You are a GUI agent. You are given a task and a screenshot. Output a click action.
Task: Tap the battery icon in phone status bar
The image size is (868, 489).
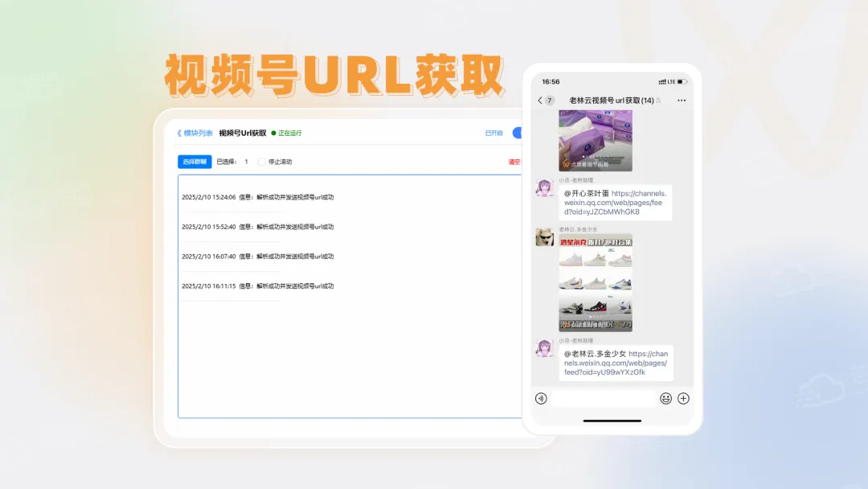pos(682,81)
